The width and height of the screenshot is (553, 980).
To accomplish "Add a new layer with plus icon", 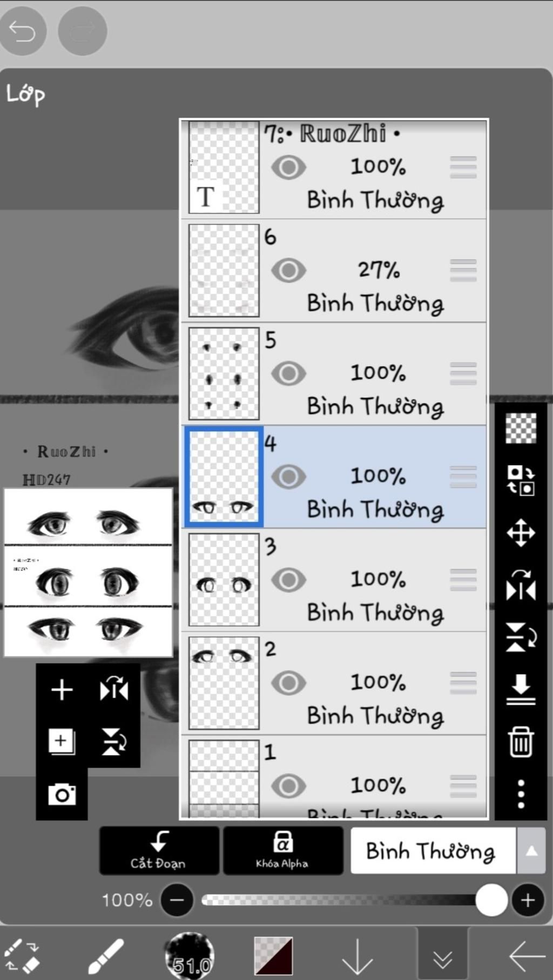I will [62, 690].
